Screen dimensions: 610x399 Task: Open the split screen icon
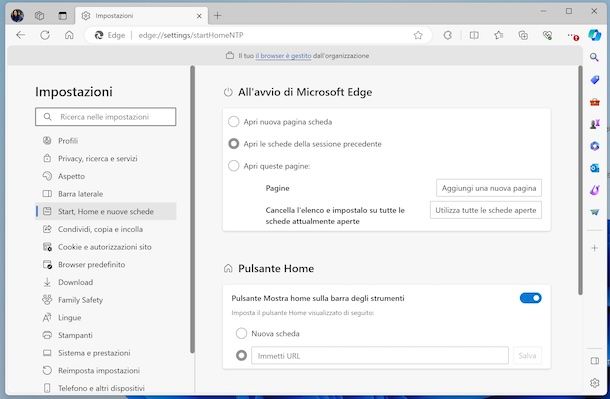(x=474, y=35)
